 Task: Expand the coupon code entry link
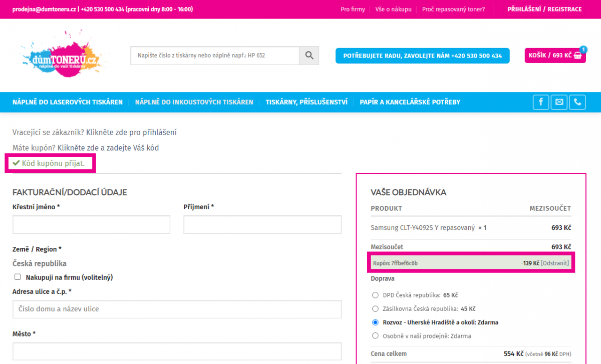pos(108,148)
